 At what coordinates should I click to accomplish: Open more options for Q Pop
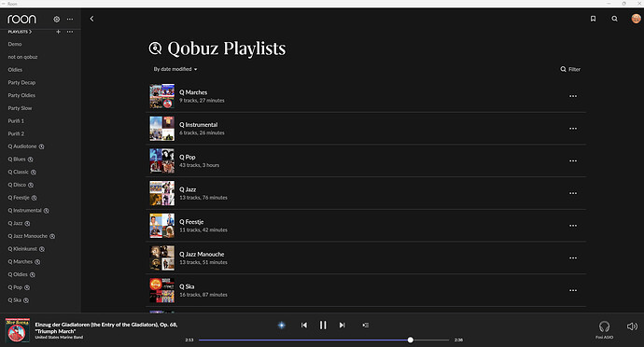pos(573,161)
